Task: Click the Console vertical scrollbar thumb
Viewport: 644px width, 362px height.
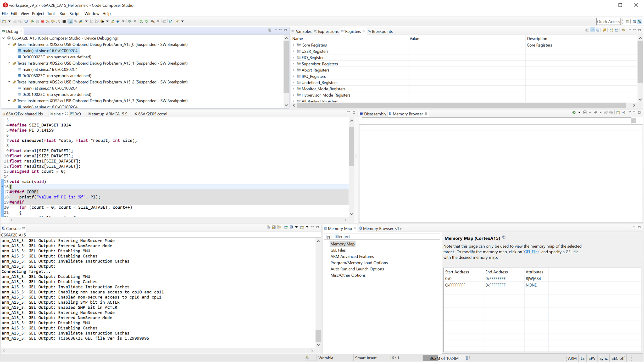Action: [x=318, y=336]
